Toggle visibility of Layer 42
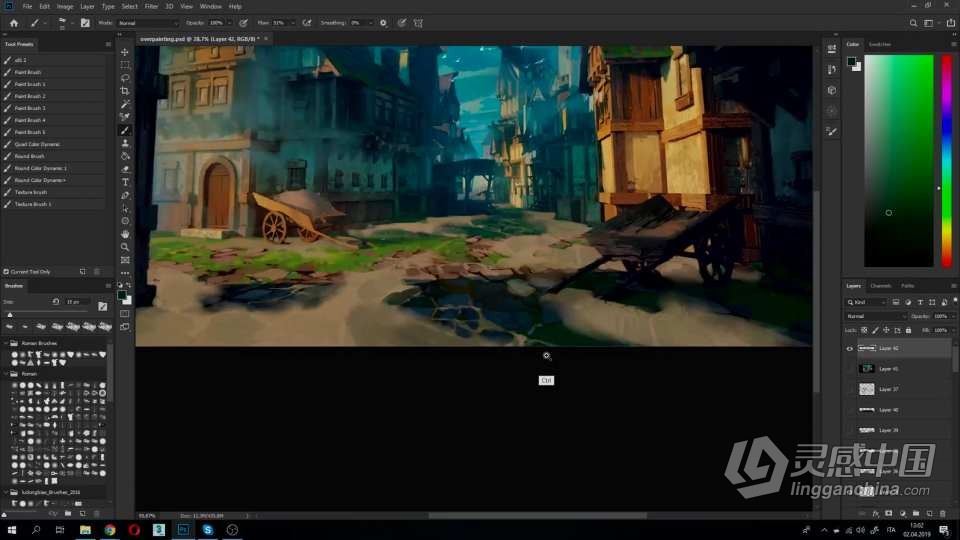Viewport: 960px width, 540px height. click(849, 348)
